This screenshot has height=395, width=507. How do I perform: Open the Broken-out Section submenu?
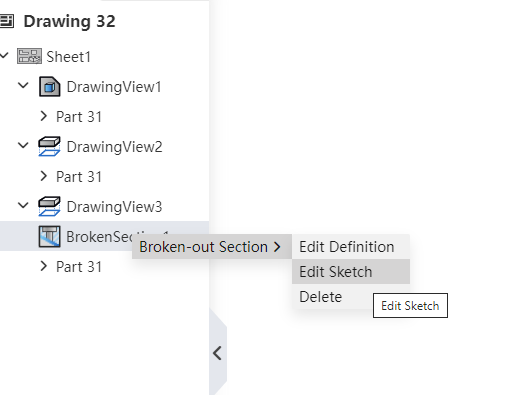tap(212, 247)
